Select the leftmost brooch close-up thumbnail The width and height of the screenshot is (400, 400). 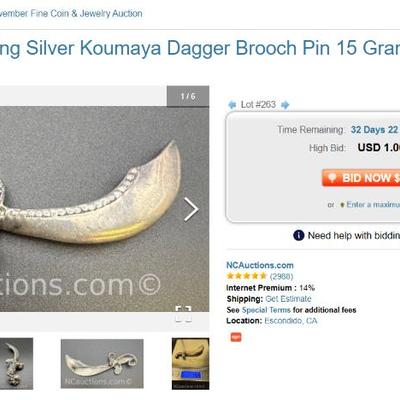[x=16, y=364]
